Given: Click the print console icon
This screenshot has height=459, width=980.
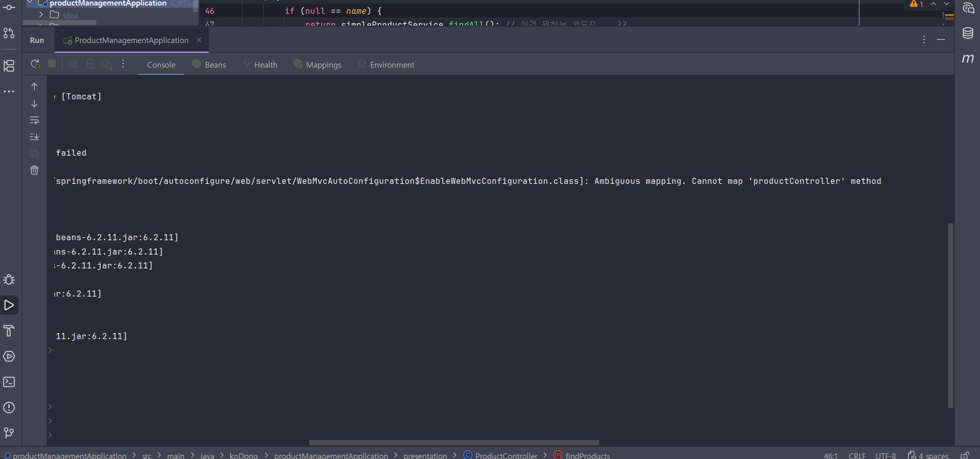Looking at the screenshot, I should coord(34,153).
